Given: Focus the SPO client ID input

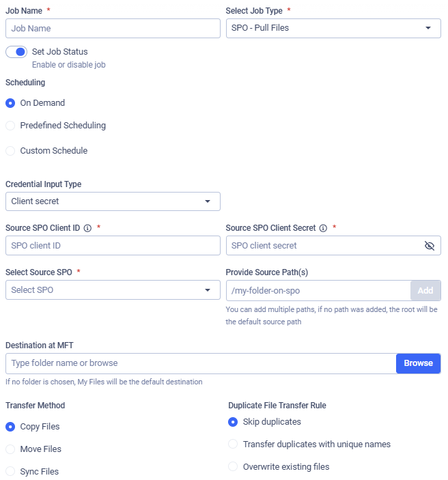Looking at the screenshot, I should 113,246.
